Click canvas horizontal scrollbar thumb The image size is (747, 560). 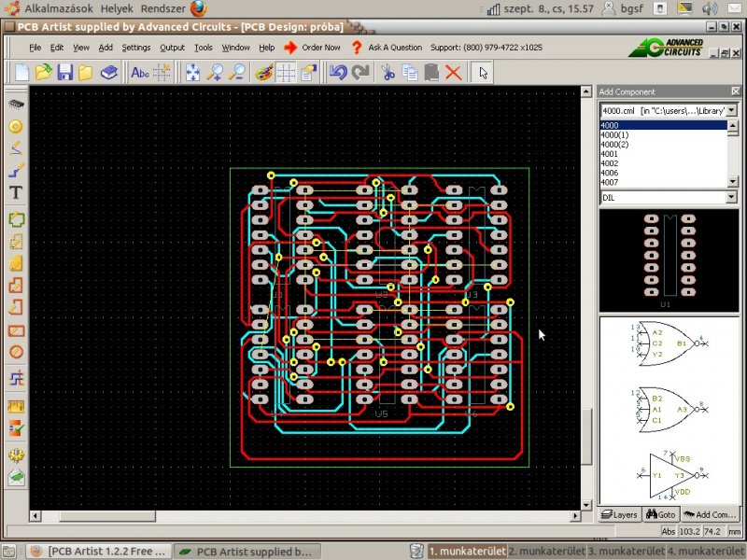click(107, 516)
